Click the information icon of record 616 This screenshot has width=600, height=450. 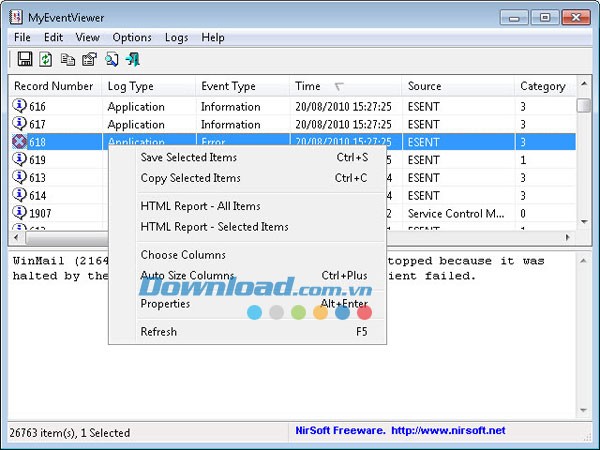19,106
